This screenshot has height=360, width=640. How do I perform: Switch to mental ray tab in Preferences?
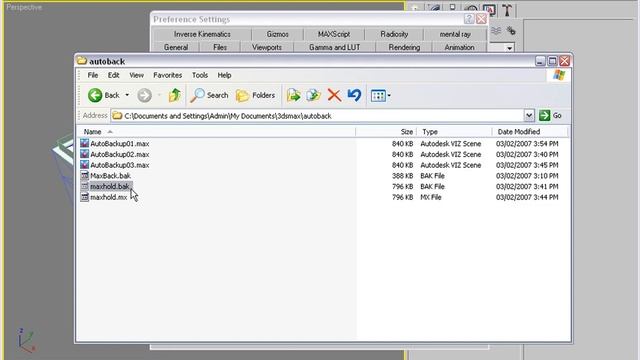point(455,34)
